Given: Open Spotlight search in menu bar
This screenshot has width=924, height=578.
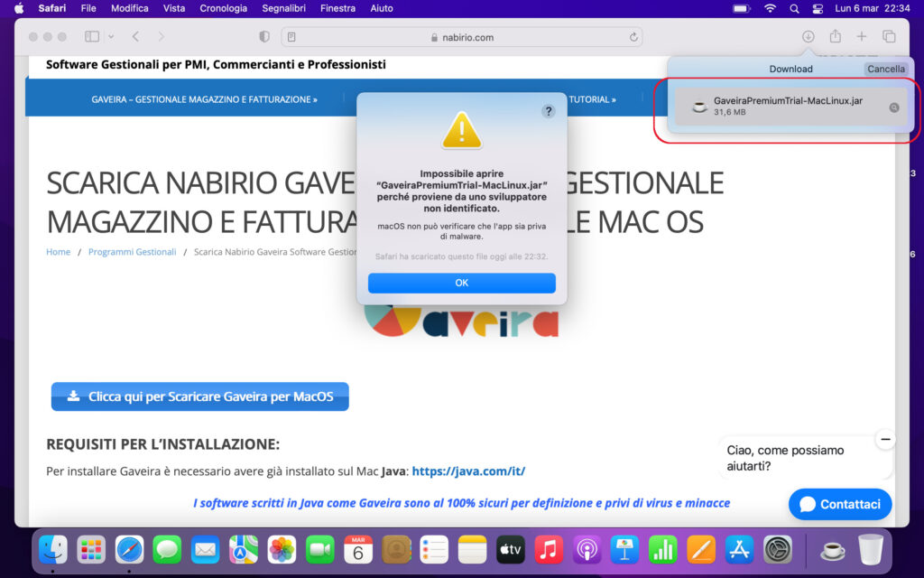Looking at the screenshot, I should pyautogui.click(x=794, y=8).
